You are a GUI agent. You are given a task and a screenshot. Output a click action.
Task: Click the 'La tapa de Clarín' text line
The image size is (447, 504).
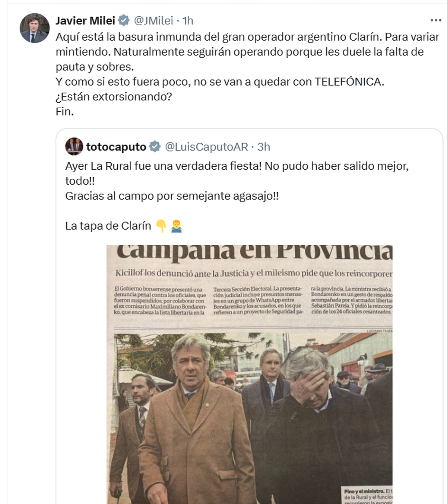point(108,226)
